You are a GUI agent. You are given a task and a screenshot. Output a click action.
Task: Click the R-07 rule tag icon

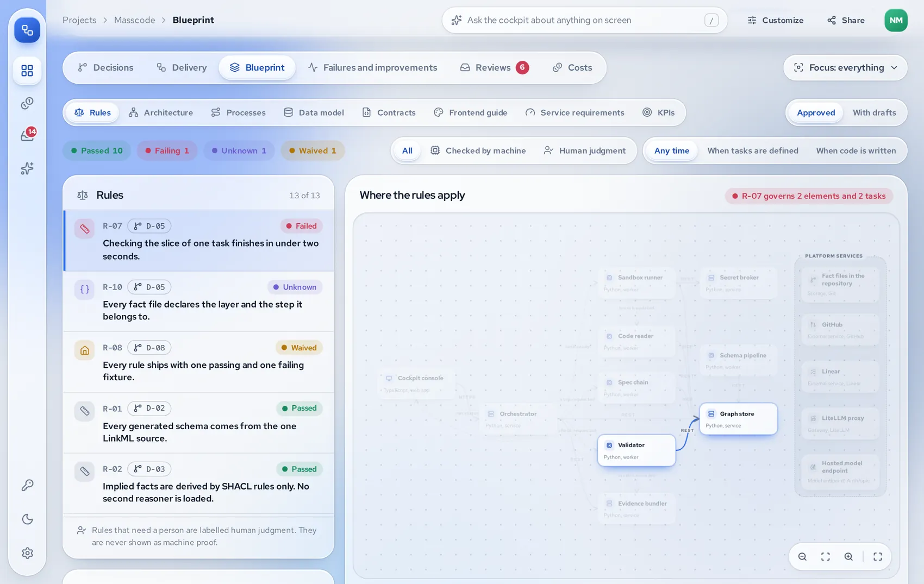pos(85,229)
